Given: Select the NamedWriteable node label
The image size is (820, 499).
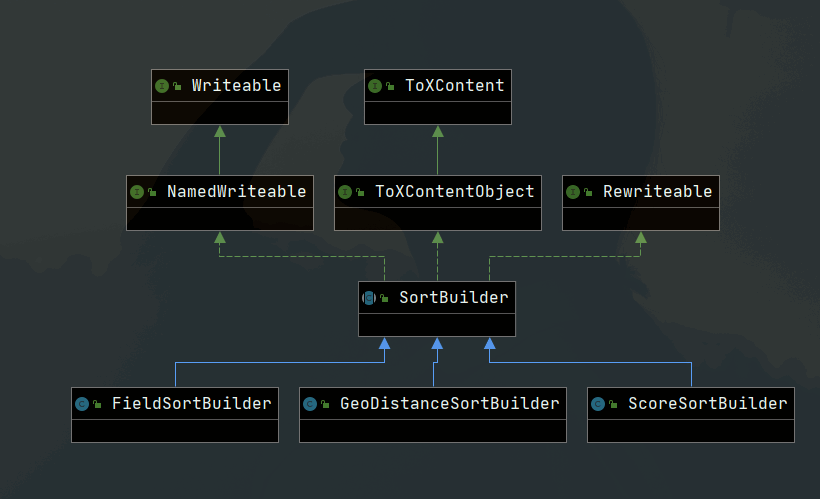Looking at the screenshot, I should click(237, 192).
